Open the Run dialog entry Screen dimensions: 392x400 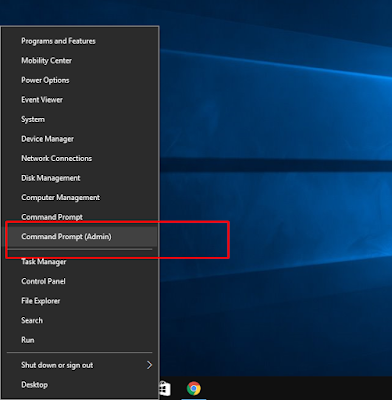click(80, 340)
